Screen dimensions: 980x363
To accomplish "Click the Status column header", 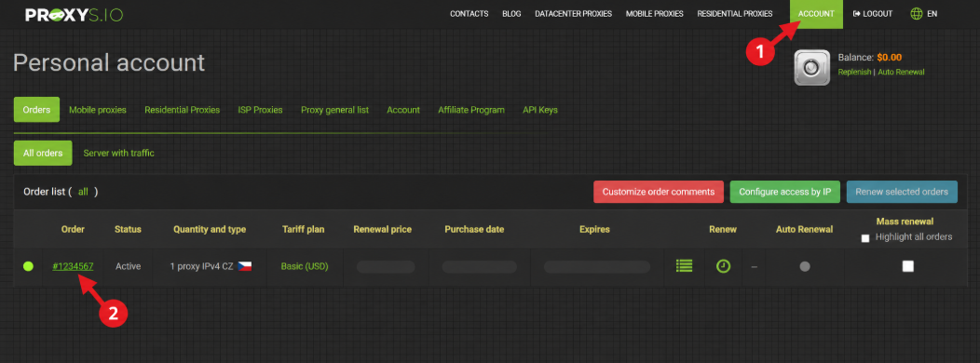I will [129, 229].
